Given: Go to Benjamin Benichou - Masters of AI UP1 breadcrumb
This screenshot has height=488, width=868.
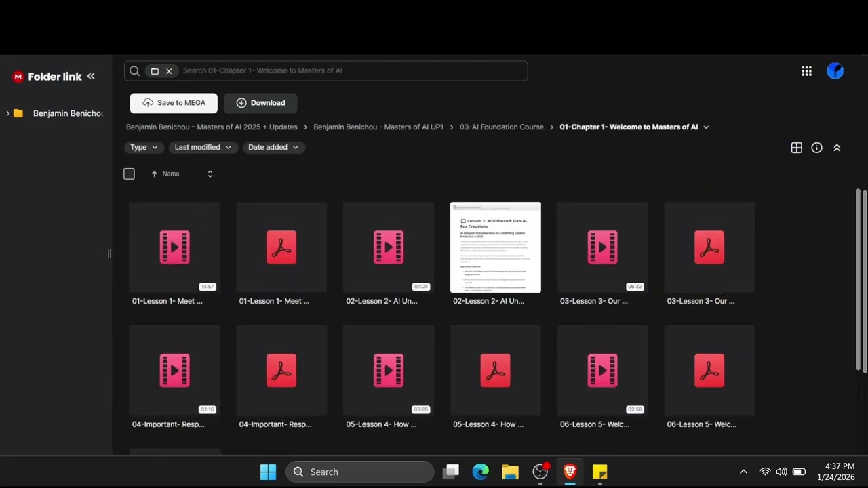Looking at the screenshot, I should pyautogui.click(x=378, y=127).
